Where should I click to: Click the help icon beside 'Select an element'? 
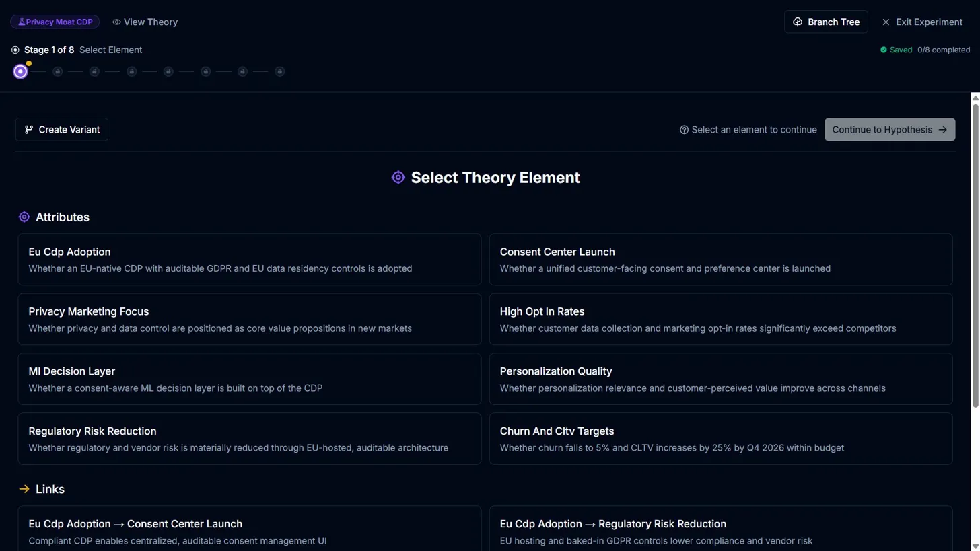pos(685,130)
